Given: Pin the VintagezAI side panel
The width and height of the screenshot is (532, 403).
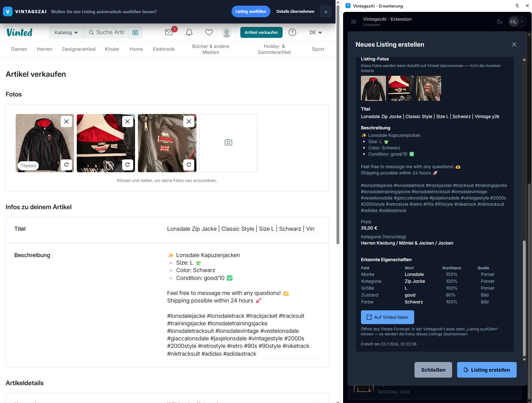Looking at the screenshot, I should click(517, 6).
